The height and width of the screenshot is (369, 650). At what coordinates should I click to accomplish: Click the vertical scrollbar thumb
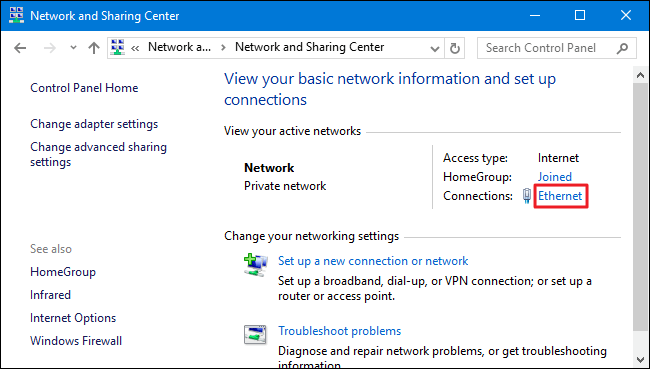point(640,206)
